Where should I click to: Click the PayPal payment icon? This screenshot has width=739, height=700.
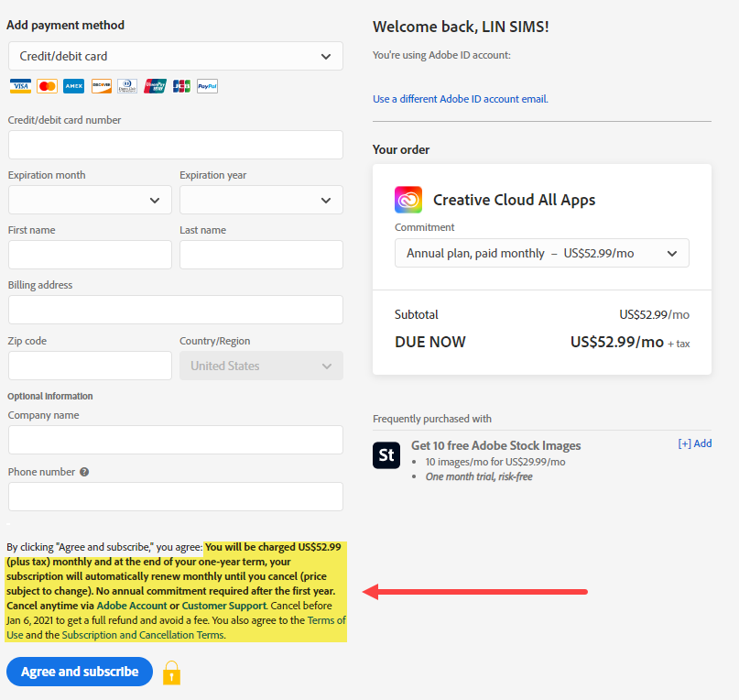coord(206,85)
